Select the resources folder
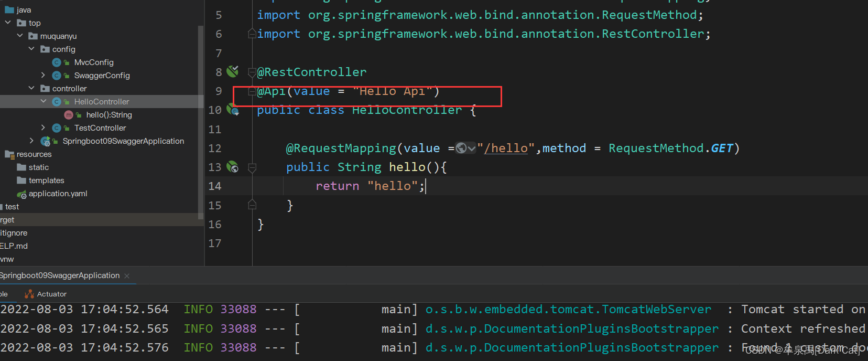Viewport: 868px width, 361px height. click(34, 154)
